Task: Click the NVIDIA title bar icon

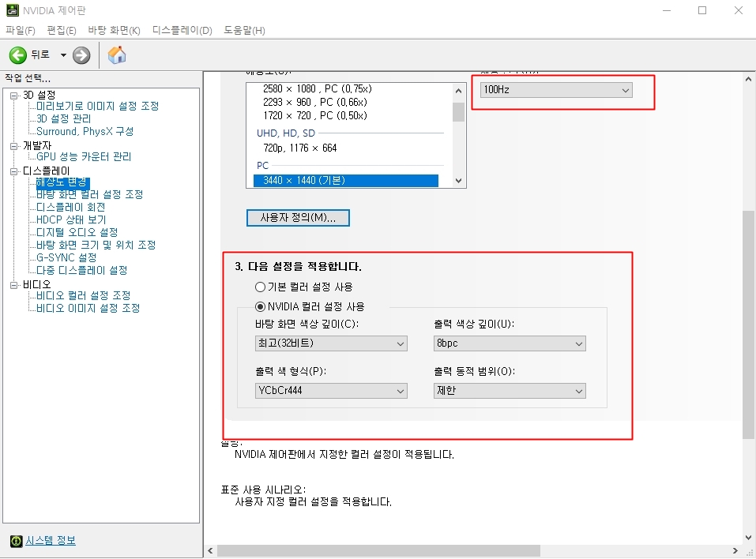Action: pyautogui.click(x=13, y=10)
